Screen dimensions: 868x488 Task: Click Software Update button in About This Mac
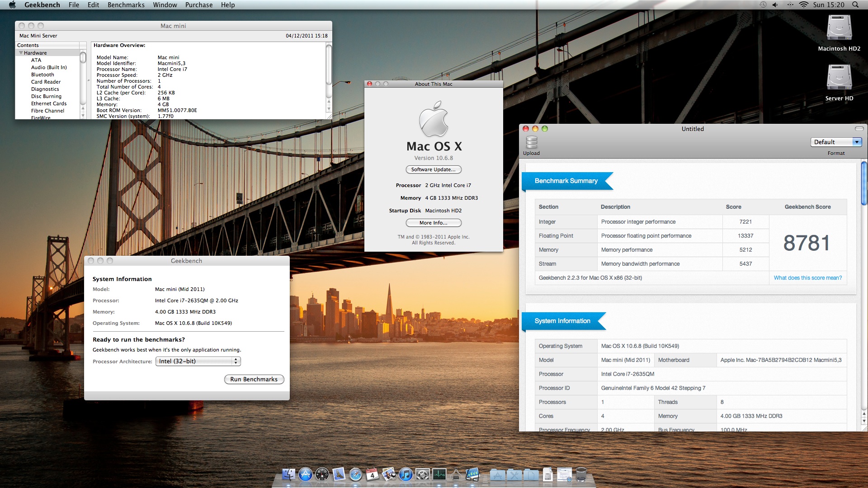pos(433,169)
